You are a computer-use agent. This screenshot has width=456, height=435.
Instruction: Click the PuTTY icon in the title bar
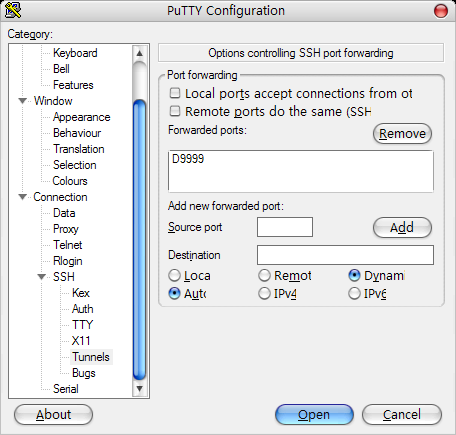[13, 10]
